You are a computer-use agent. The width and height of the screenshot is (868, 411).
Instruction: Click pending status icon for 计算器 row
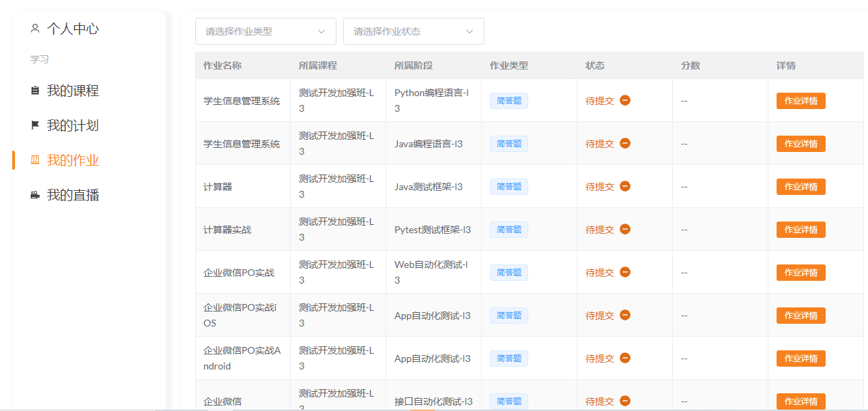click(625, 186)
